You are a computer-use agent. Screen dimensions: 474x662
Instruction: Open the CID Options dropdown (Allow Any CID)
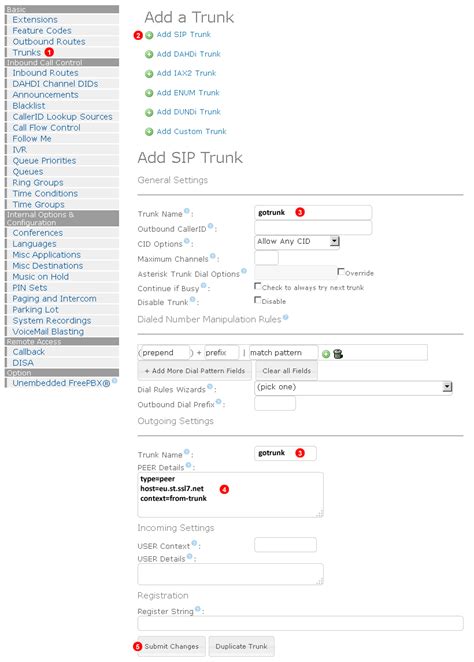(x=297, y=241)
